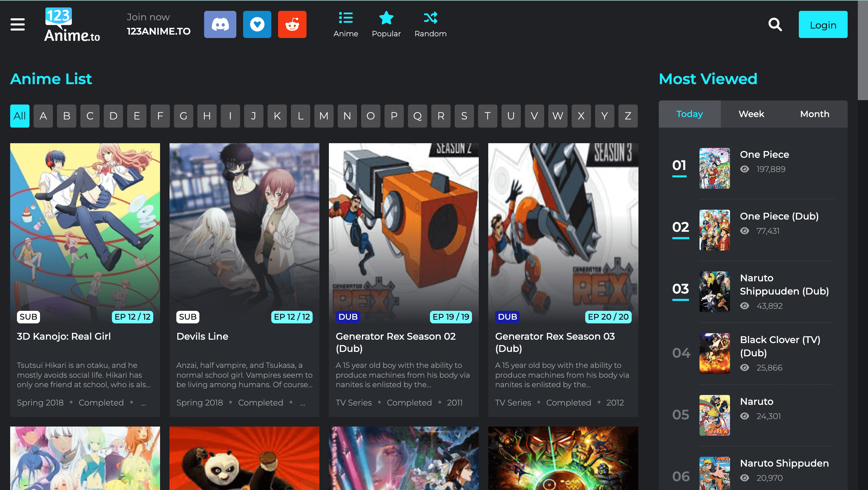This screenshot has height=490, width=868.
Task: Open Naruto Shippuden ranked 06 entry
Action: point(784,463)
